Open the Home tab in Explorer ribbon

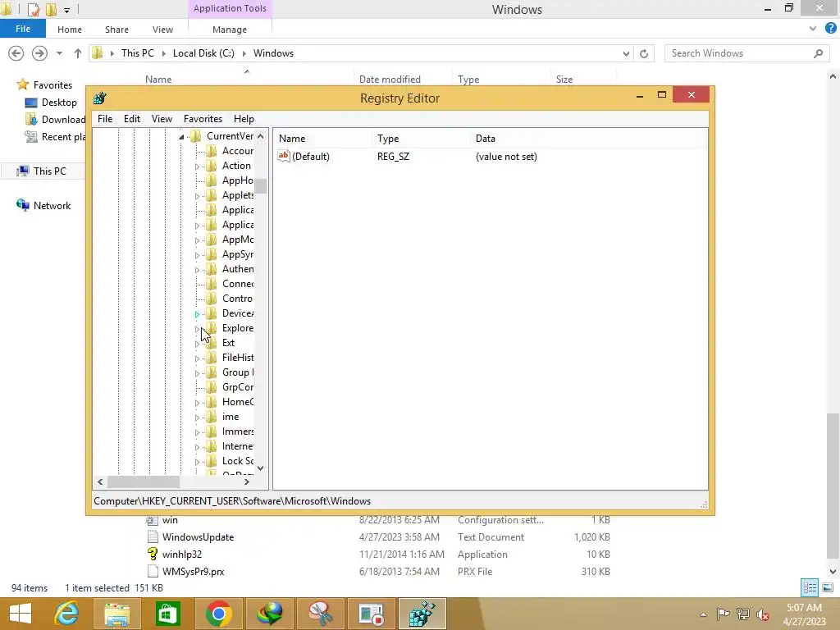(70, 30)
